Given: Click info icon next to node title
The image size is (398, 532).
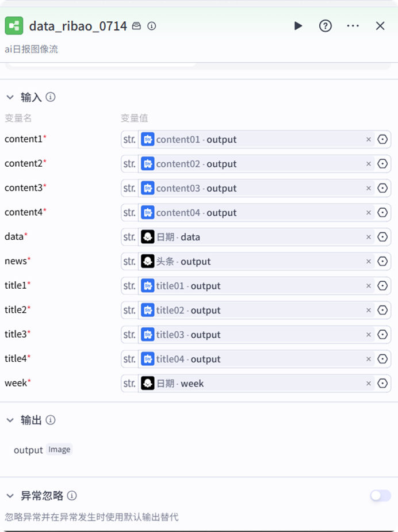Looking at the screenshot, I should click(152, 26).
